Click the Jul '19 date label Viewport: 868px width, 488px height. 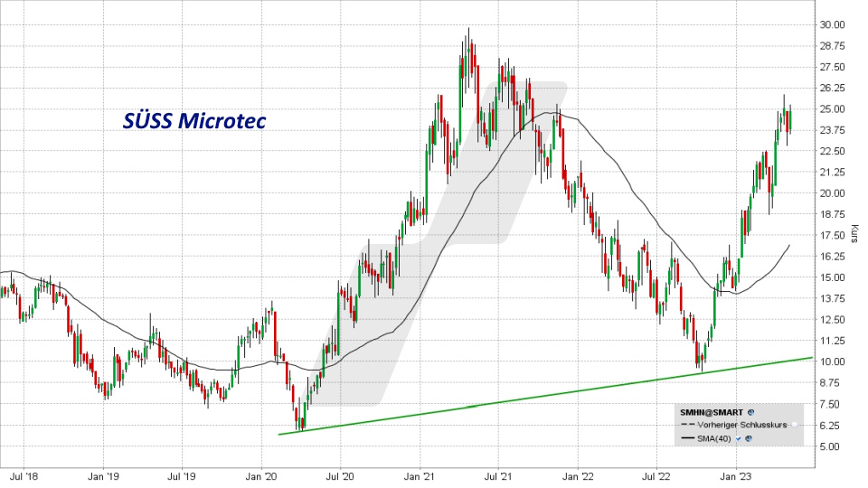[x=182, y=476]
